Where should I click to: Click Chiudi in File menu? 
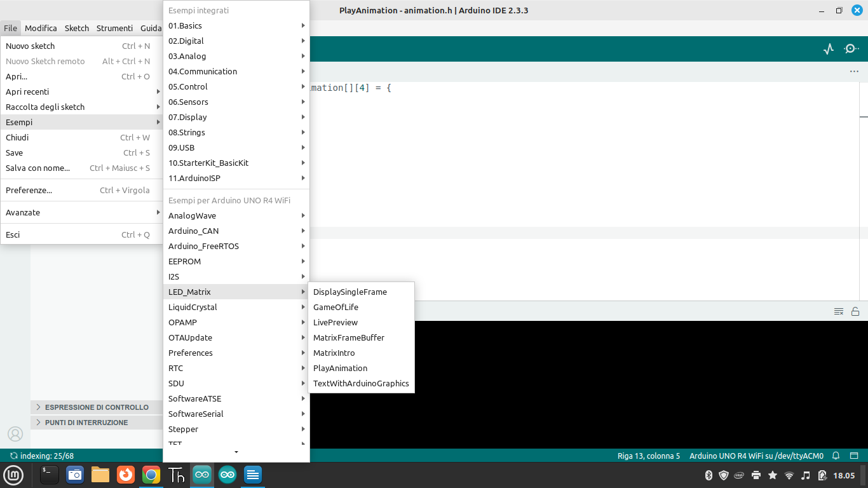point(82,137)
